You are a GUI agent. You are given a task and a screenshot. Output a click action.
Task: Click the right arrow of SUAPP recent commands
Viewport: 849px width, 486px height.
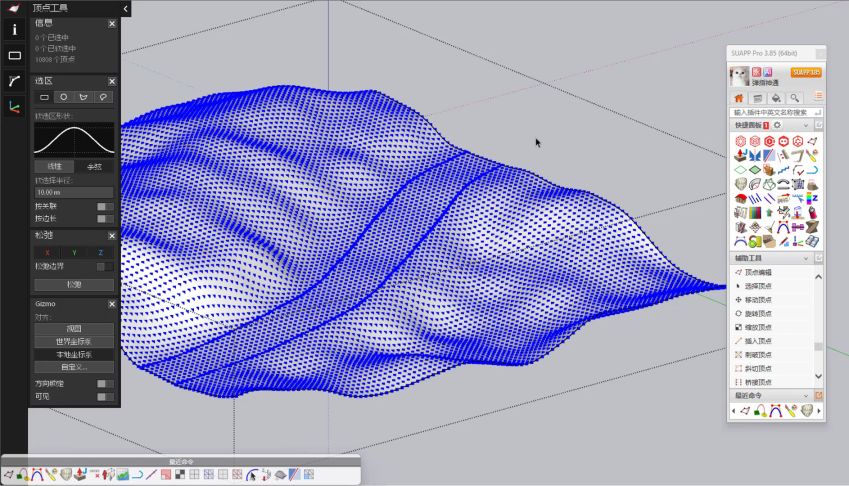819,411
